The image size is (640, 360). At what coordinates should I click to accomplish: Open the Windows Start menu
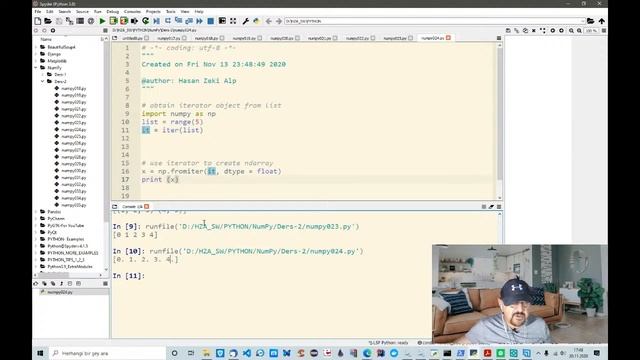tap(40, 353)
